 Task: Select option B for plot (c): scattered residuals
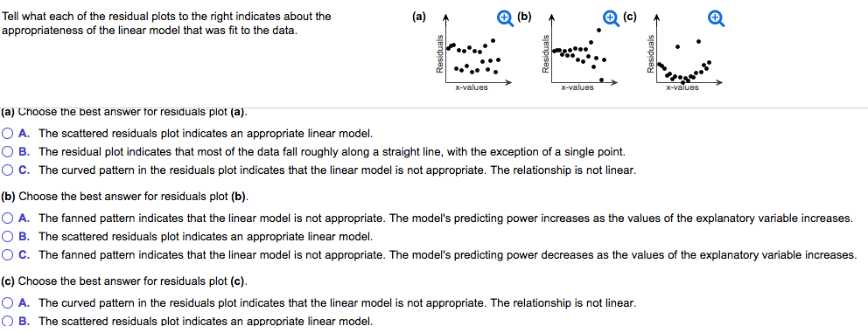pyautogui.click(x=7, y=321)
